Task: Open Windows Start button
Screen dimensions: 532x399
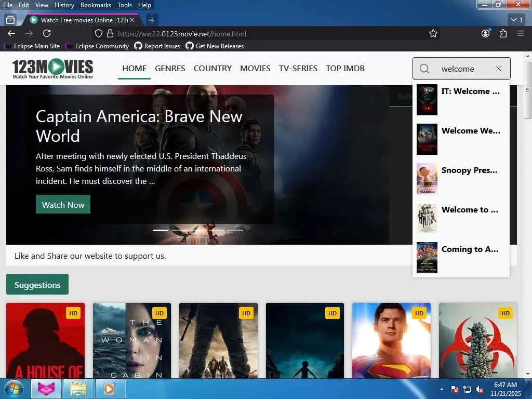Action: [13, 389]
